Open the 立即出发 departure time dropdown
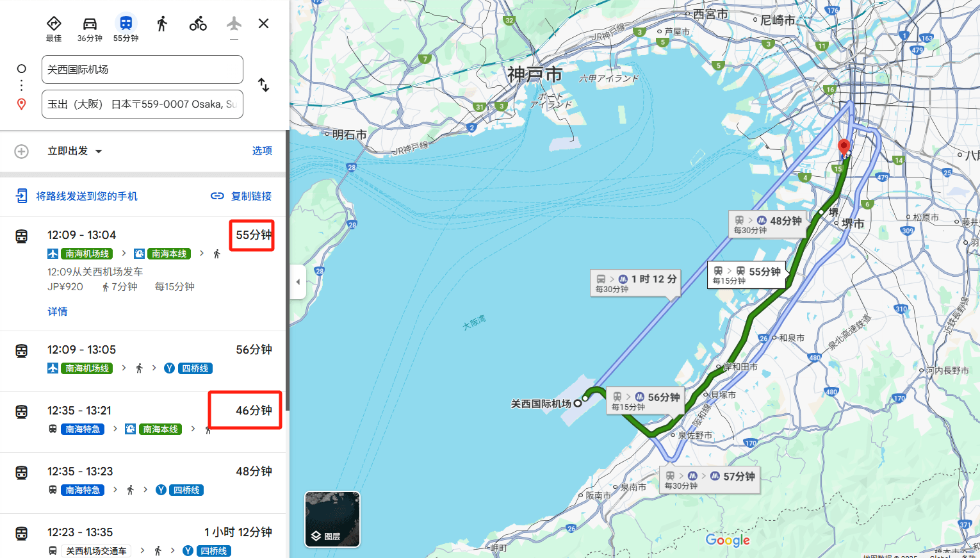 pyautogui.click(x=75, y=151)
